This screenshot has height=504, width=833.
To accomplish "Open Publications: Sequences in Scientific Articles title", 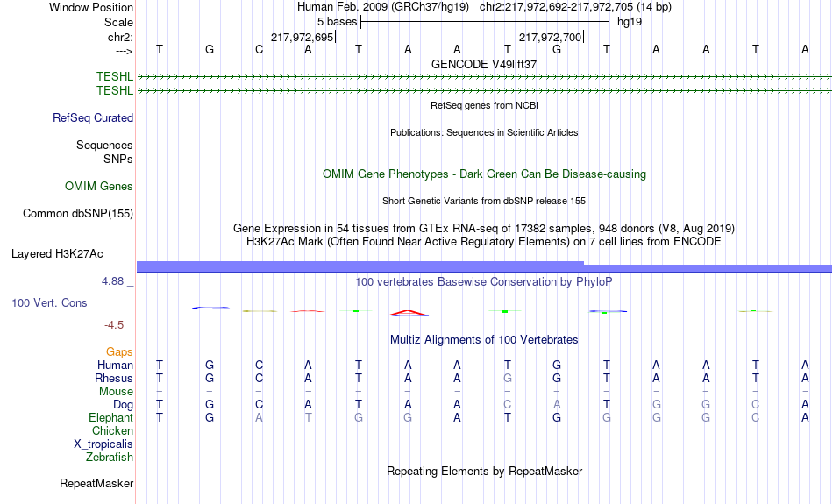I will pos(484,132).
